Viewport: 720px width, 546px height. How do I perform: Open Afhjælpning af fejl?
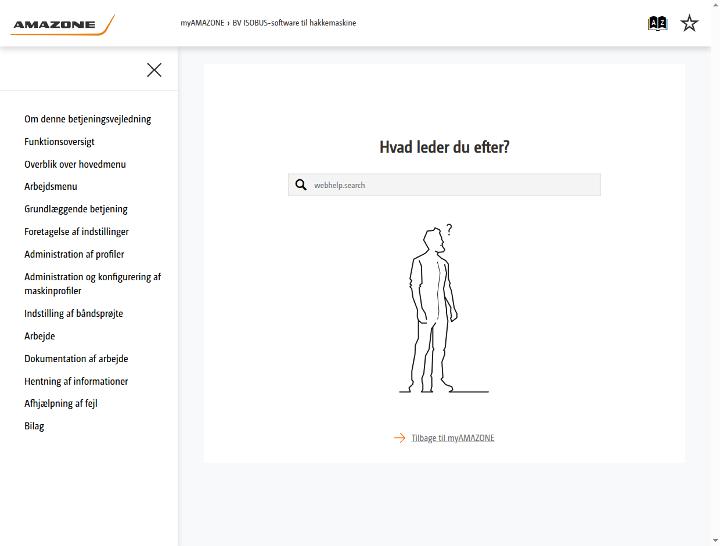pyautogui.click(x=61, y=403)
